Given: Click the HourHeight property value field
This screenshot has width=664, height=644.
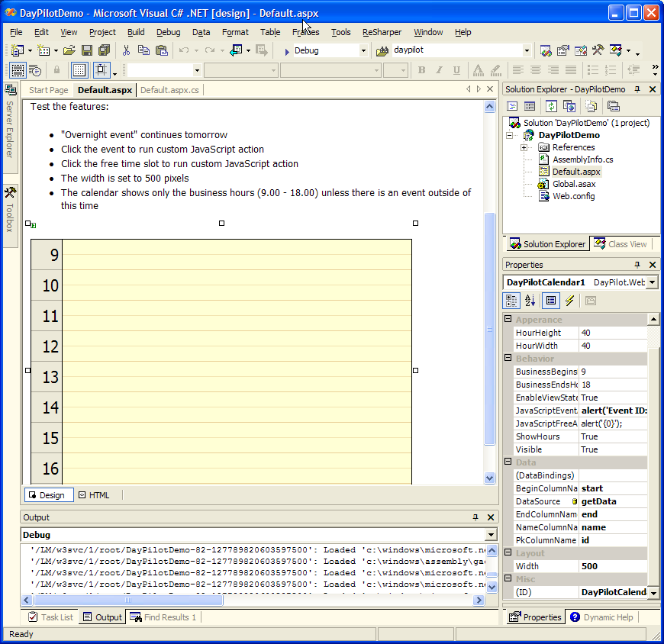Looking at the screenshot, I should 613,333.
